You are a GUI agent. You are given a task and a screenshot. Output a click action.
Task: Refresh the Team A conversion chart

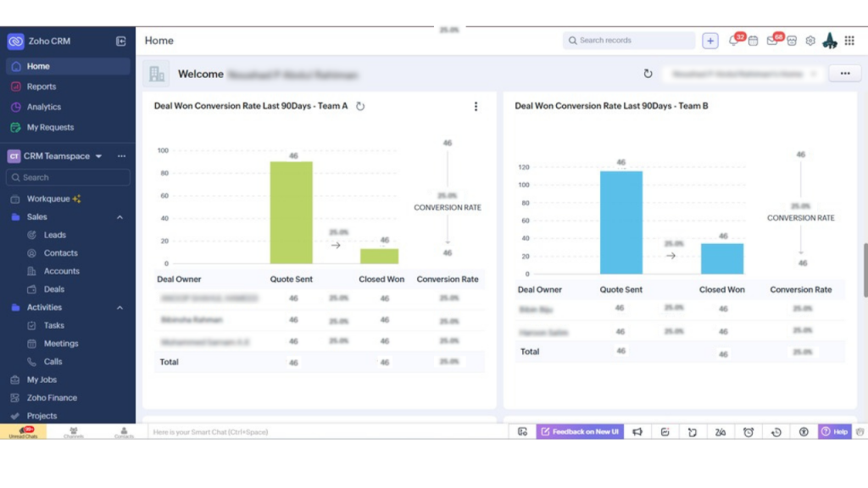click(x=360, y=107)
